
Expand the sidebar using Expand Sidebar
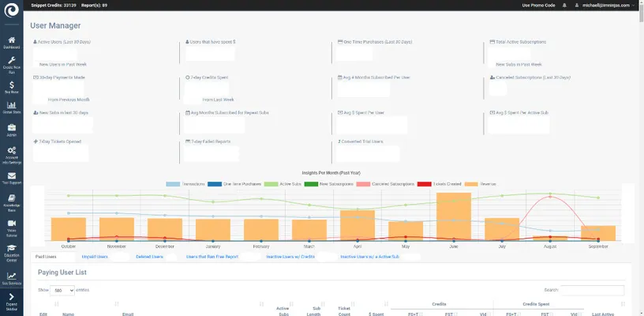[x=11, y=300]
